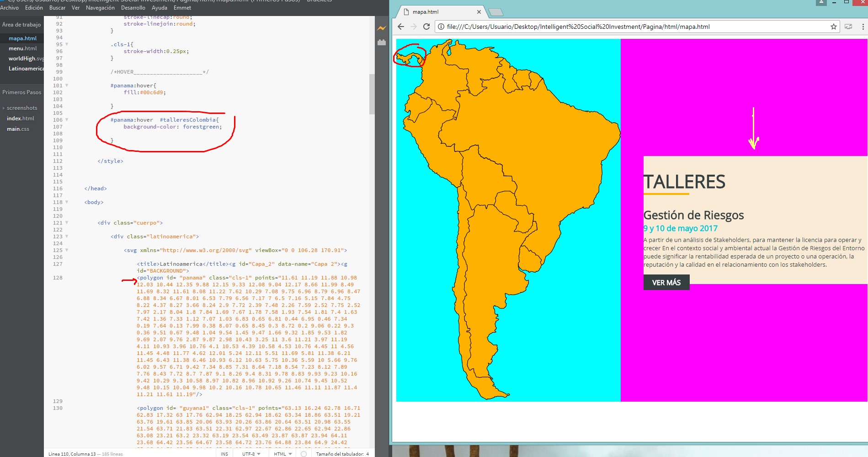Open the Brackets Extension Manager icon
The image size is (868, 457).
pyautogui.click(x=382, y=43)
